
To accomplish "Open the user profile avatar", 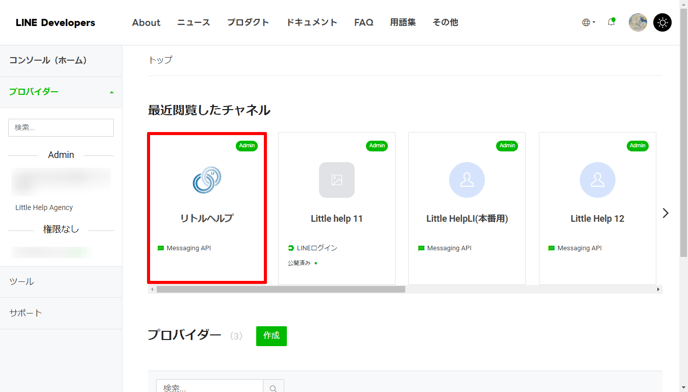I will click(638, 22).
